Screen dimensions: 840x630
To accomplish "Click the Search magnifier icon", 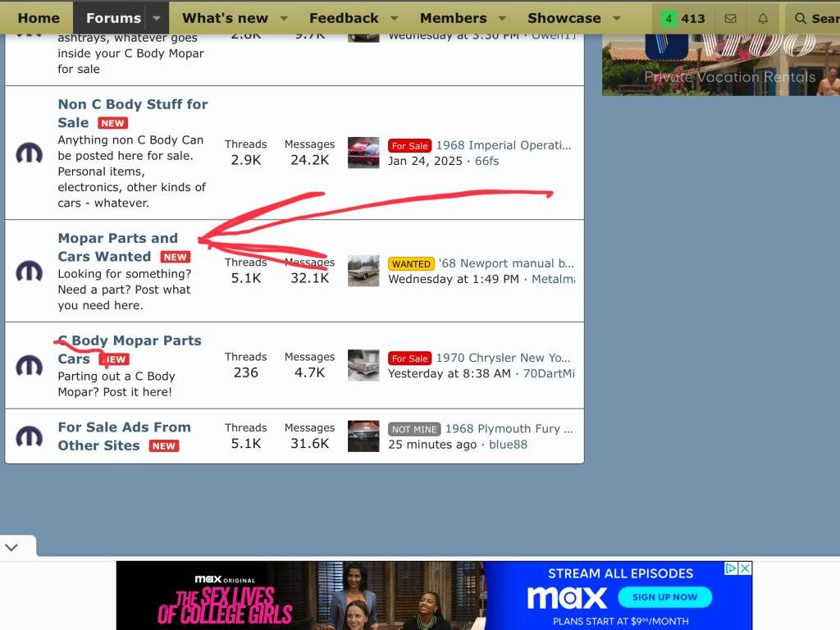I will (x=801, y=18).
